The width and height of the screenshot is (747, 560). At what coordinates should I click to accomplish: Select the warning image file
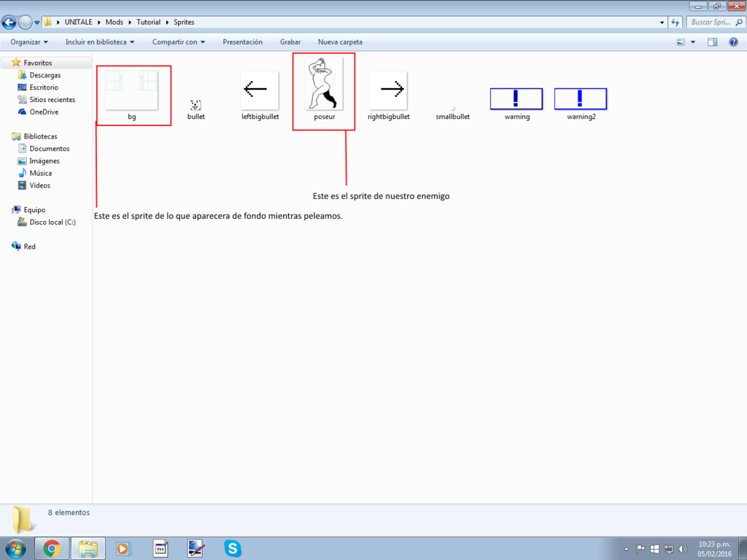[517, 104]
